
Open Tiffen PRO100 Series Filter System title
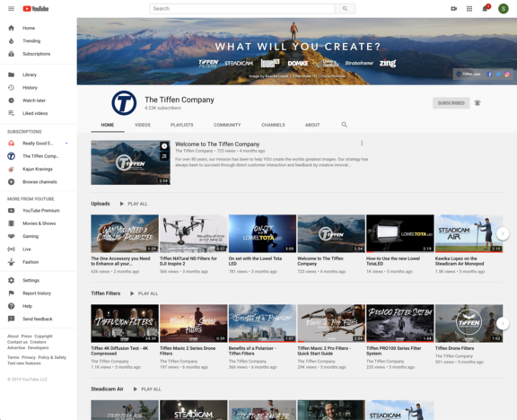[x=394, y=351]
